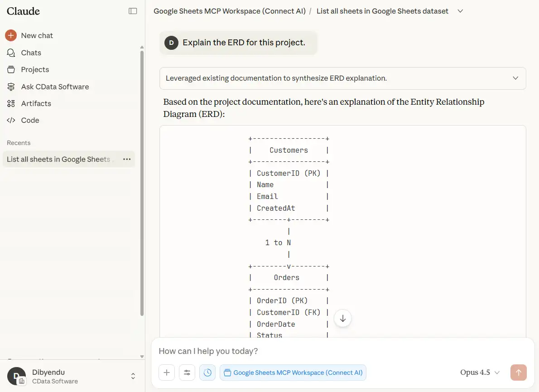This screenshot has height=392, width=539.
Task: Collapse the sidebar panel icon
Action: click(x=133, y=11)
